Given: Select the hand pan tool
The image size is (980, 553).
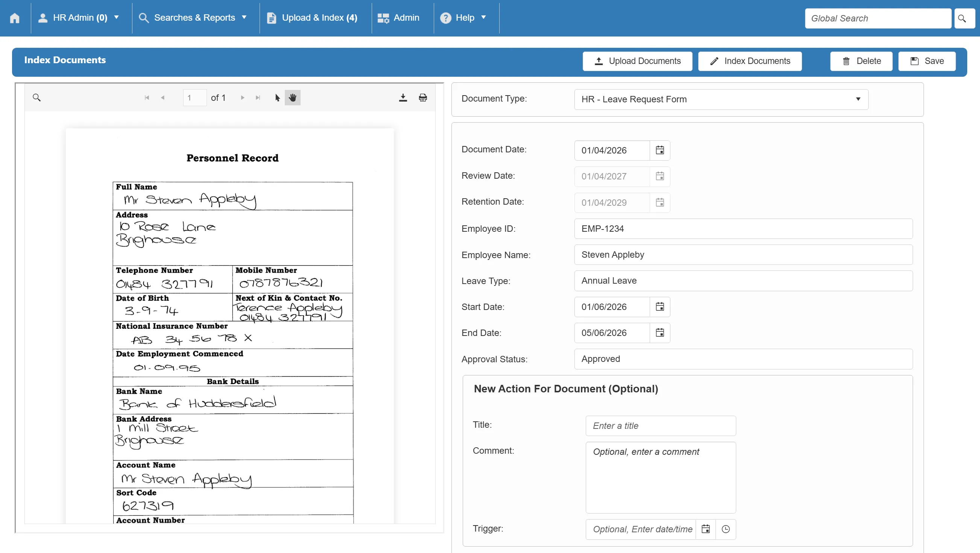Looking at the screenshot, I should point(292,98).
